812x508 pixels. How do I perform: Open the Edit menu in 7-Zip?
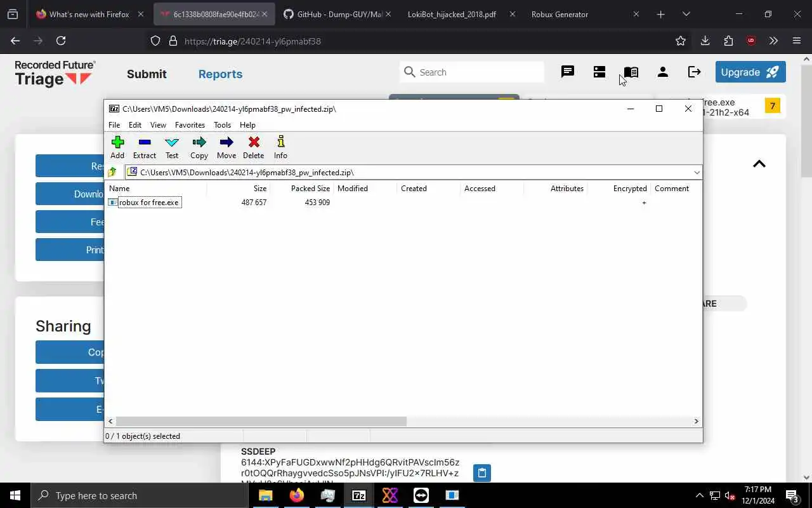[x=135, y=125]
